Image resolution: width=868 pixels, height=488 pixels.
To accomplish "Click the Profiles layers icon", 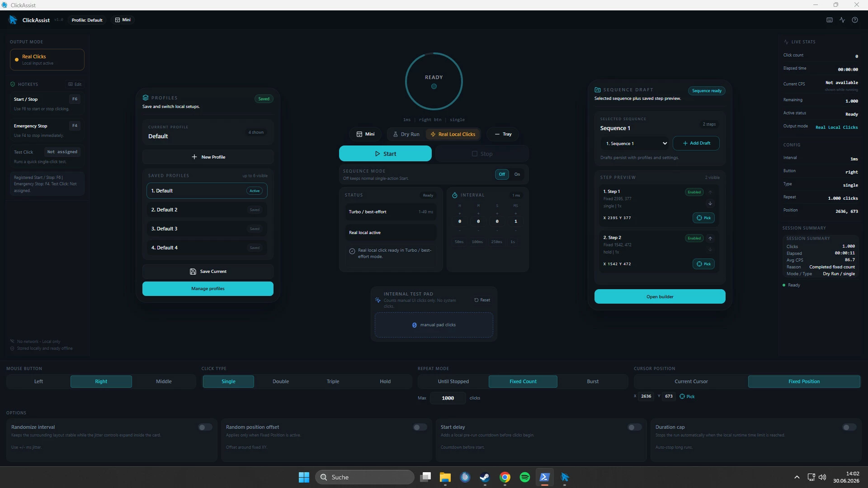I will [x=146, y=98].
